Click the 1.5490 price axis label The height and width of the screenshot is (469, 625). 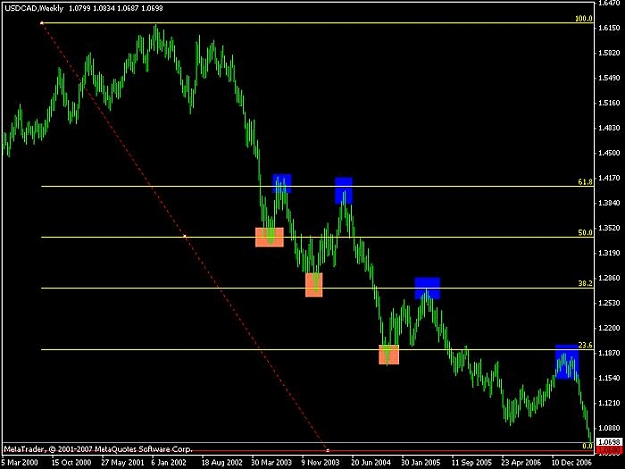(x=609, y=78)
